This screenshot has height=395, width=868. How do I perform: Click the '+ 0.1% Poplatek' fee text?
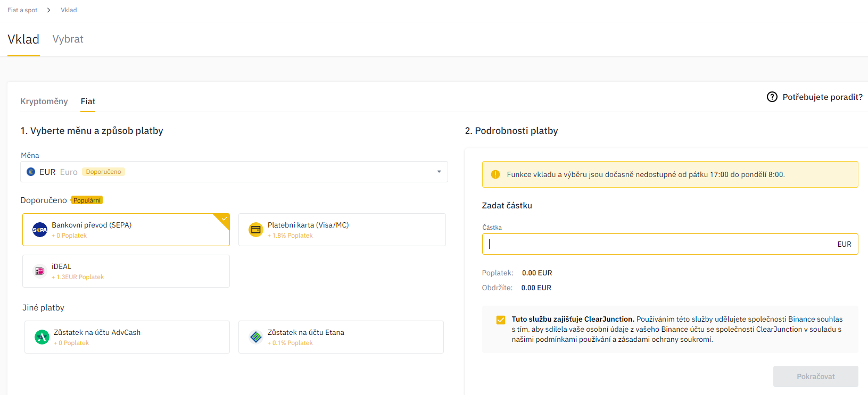(x=290, y=343)
